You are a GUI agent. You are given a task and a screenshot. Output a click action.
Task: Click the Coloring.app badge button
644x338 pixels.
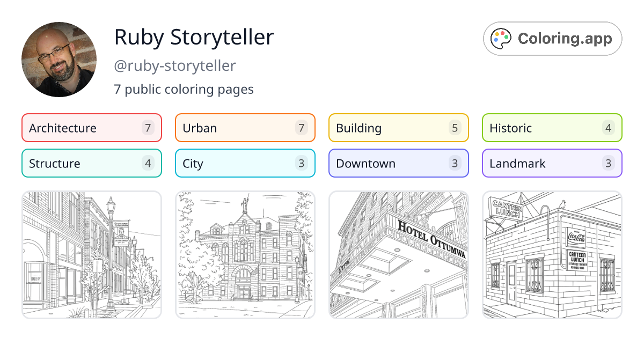[x=552, y=38]
